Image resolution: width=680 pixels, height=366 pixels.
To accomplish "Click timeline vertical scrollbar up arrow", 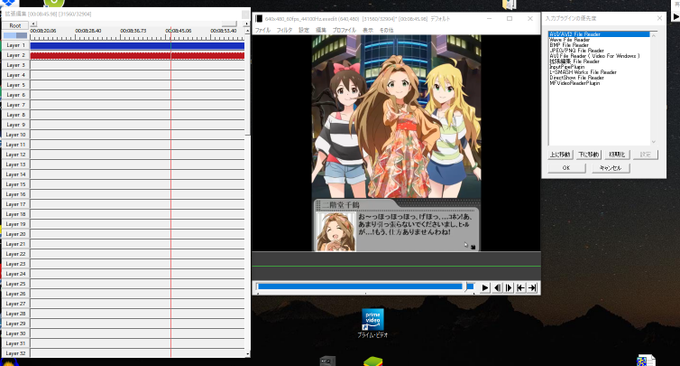I will pos(248,31).
